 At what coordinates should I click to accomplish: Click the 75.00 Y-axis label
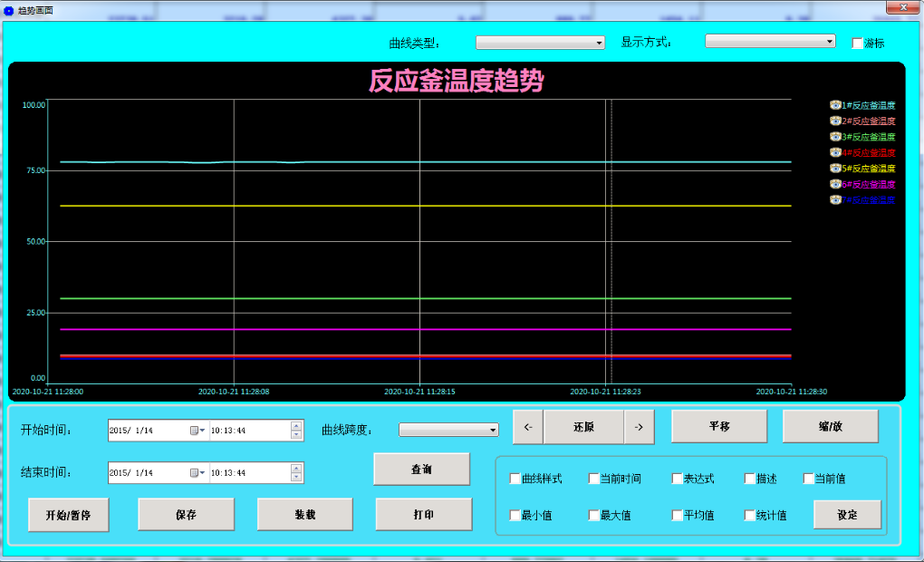(35, 170)
